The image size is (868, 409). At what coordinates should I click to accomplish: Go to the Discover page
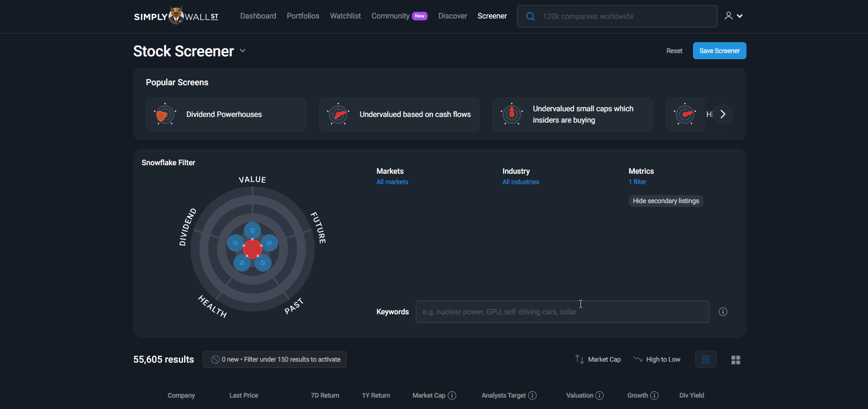(452, 16)
